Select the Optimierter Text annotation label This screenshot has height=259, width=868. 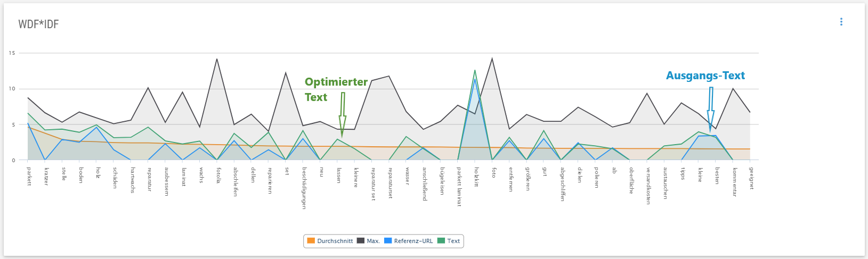(x=336, y=89)
